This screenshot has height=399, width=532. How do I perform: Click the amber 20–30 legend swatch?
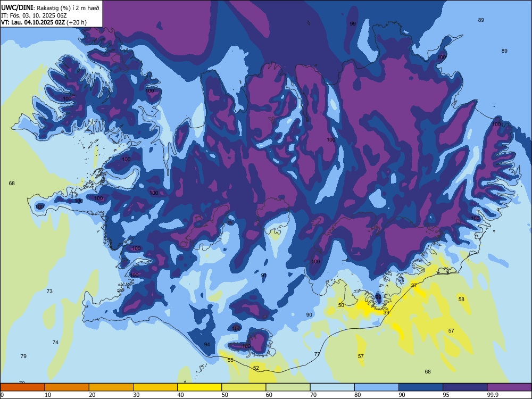coord(111,387)
